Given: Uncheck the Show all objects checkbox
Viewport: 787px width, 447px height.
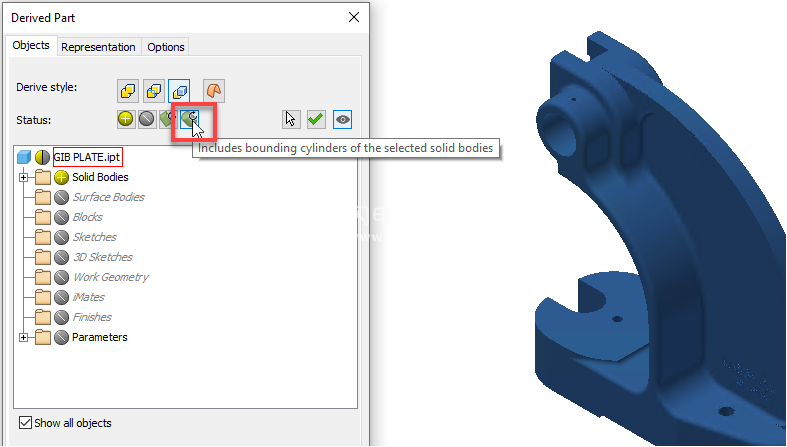Looking at the screenshot, I should [x=25, y=423].
